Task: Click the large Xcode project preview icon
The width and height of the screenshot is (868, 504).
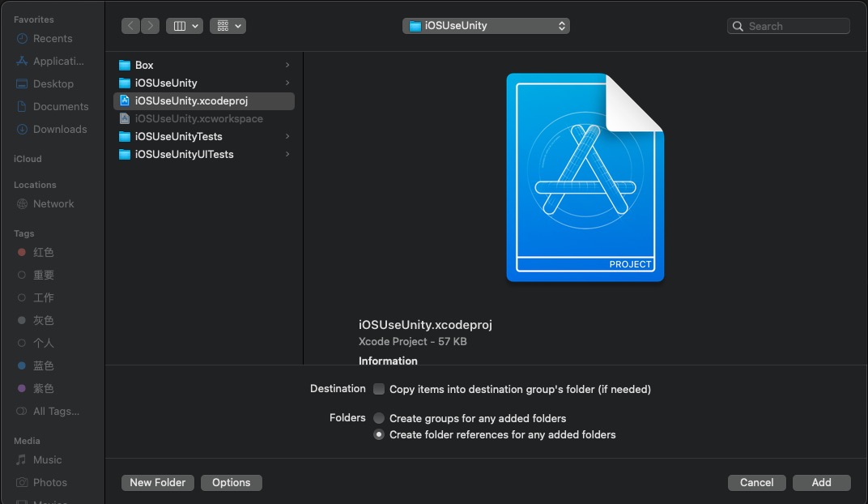Action: (585, 177)
